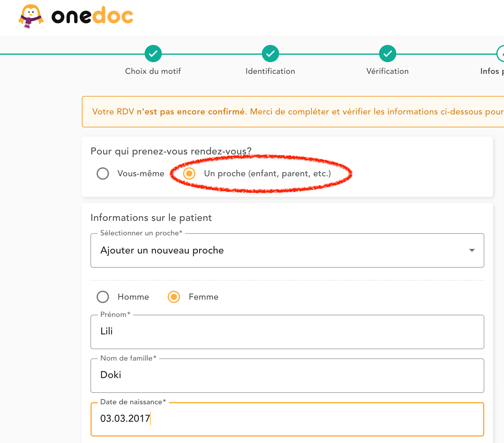The height and width of the screenshot is (443, 504).
Task: Choose the Homme gender radio button
Action: (x=103, y=297)
